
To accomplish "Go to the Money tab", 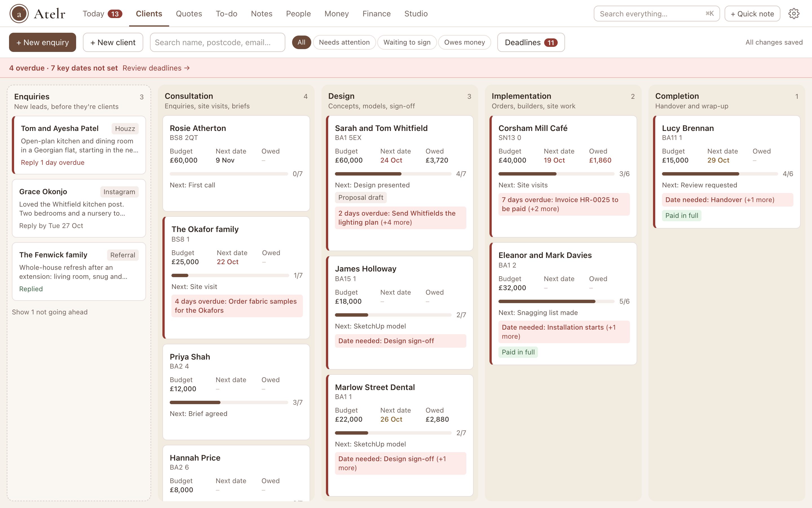I will [x=337, y=14].
